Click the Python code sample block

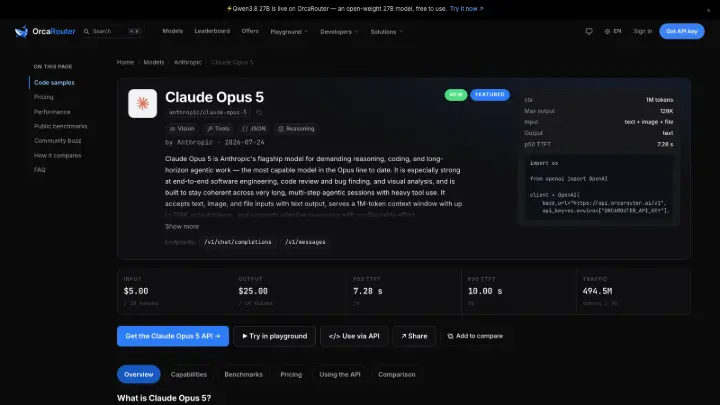[599, 188]
